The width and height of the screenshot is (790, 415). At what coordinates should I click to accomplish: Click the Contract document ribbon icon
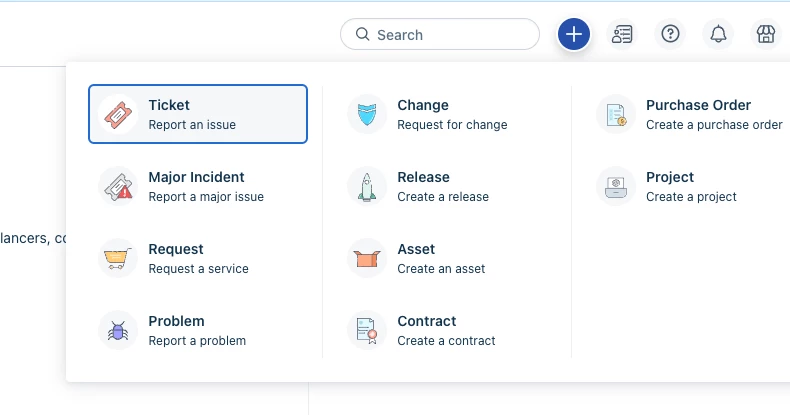tap(367, 330)
